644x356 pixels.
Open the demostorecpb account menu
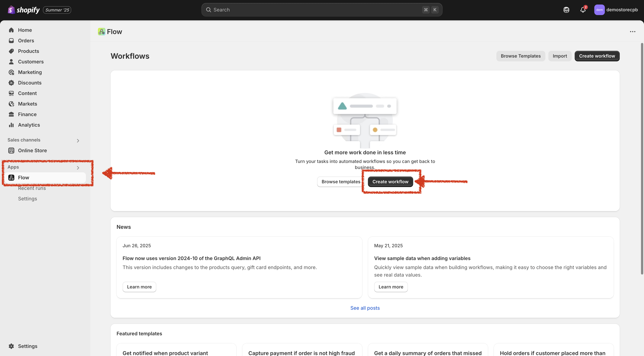[x=616, y=10]
